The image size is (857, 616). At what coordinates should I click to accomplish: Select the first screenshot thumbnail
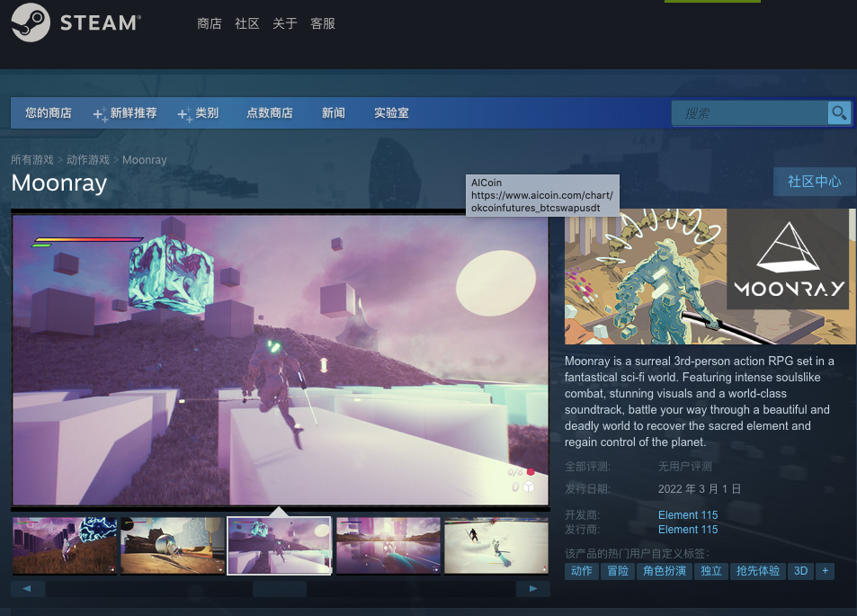(x=65, y=545)
